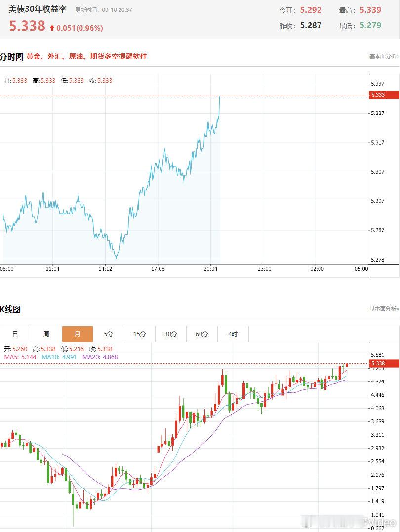Click the MA5: 5.144 indicator label
The image size is (400, 532).
20,357
